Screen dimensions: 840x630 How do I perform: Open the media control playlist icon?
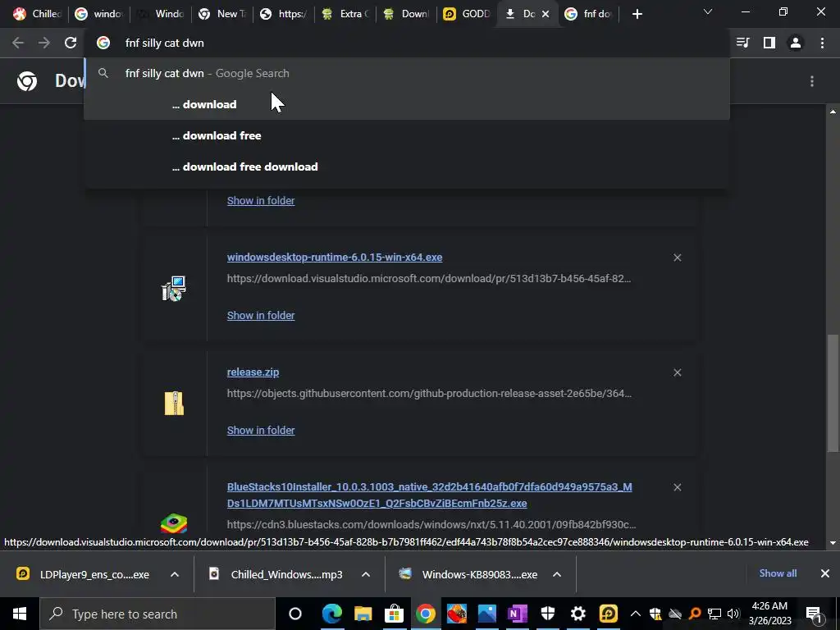coord(742,43)
